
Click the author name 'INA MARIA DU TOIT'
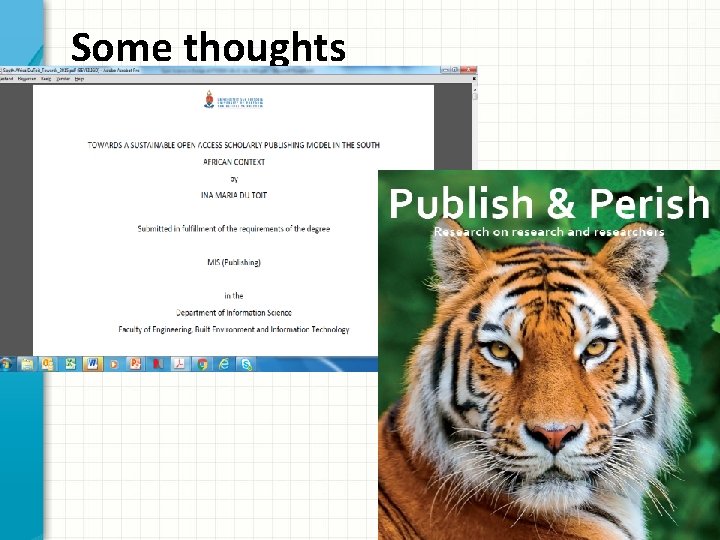[x=234, y=195]
